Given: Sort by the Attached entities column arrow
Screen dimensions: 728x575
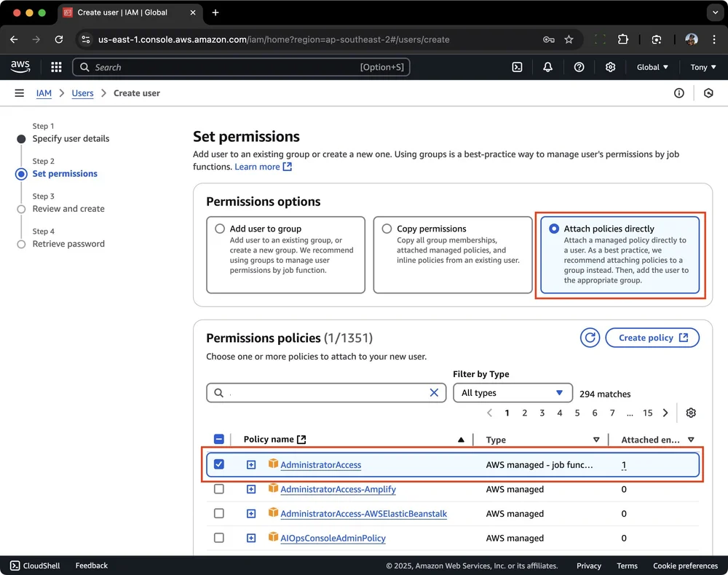Looking at the screenshot, I should [691, 440].
